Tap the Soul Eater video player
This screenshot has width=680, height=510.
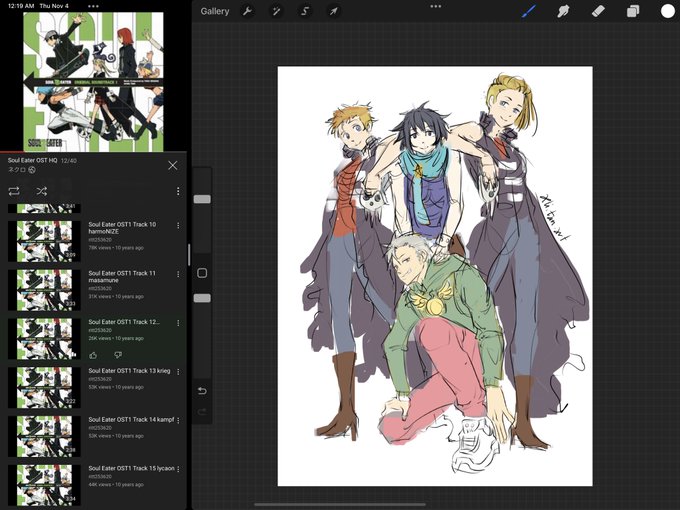tap(93, 82)
